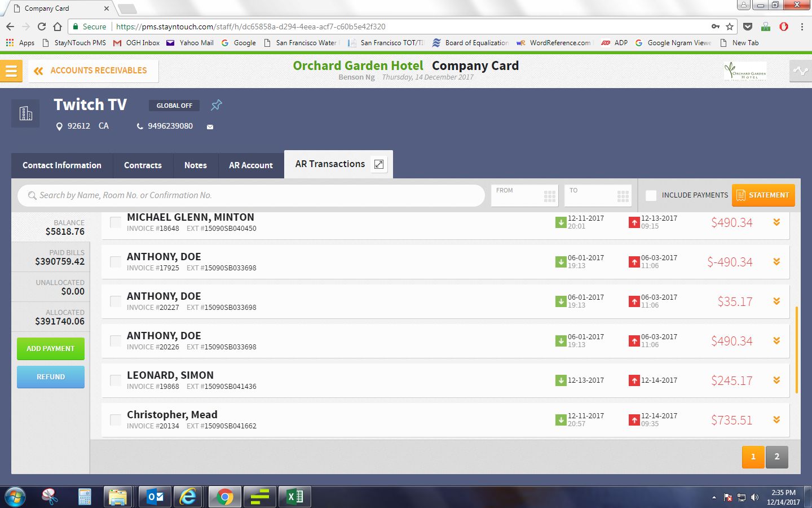812x508 pixels.
Task: Open Chrome's three-dot menu
Action: 802,27
